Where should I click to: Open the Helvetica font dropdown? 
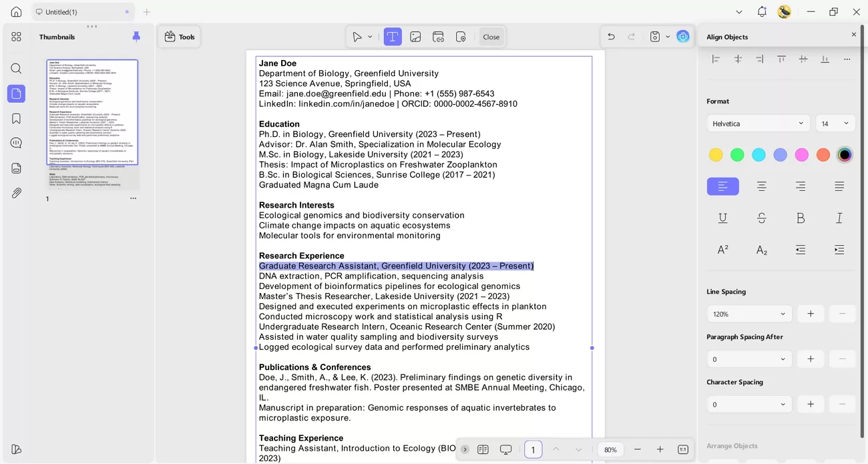pos(758,123)
